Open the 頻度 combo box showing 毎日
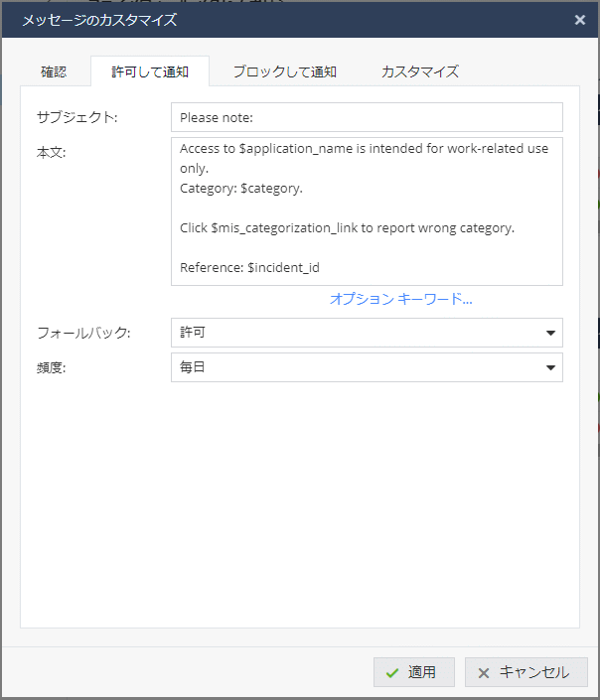This screenshot has width=600, height=700. tap(356, 367)
